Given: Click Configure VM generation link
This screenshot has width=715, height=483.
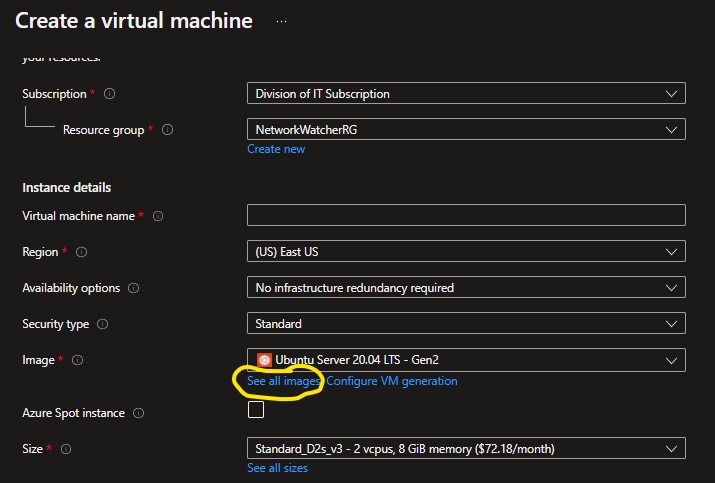Looking at the screenshot, I should pyautogui.click(x=392, y=381).
